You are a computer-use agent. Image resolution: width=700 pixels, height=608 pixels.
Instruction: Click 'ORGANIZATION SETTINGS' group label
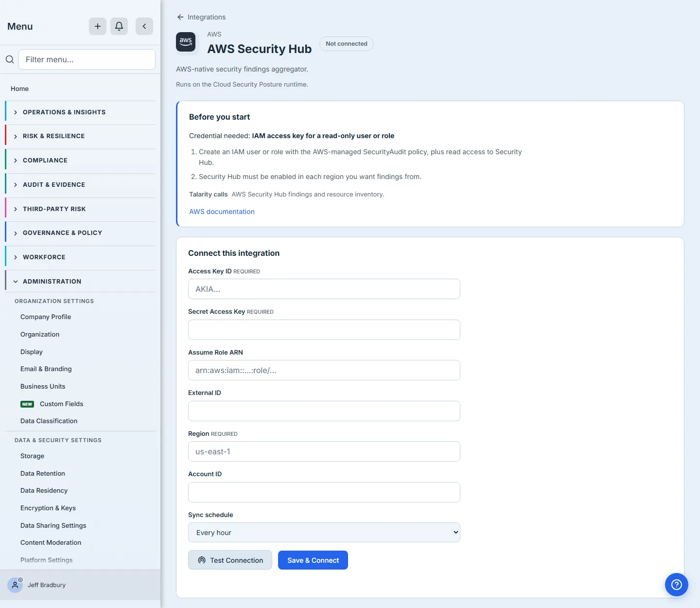54,301
